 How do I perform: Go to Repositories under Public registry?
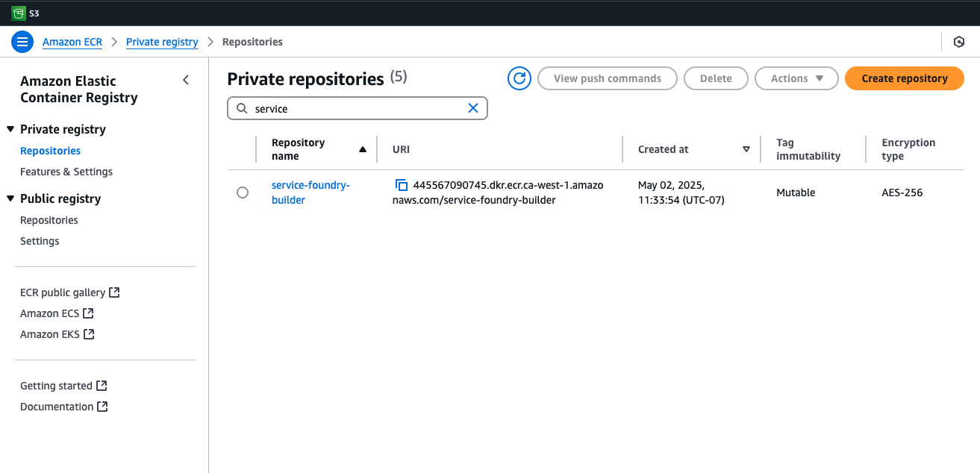49,220
